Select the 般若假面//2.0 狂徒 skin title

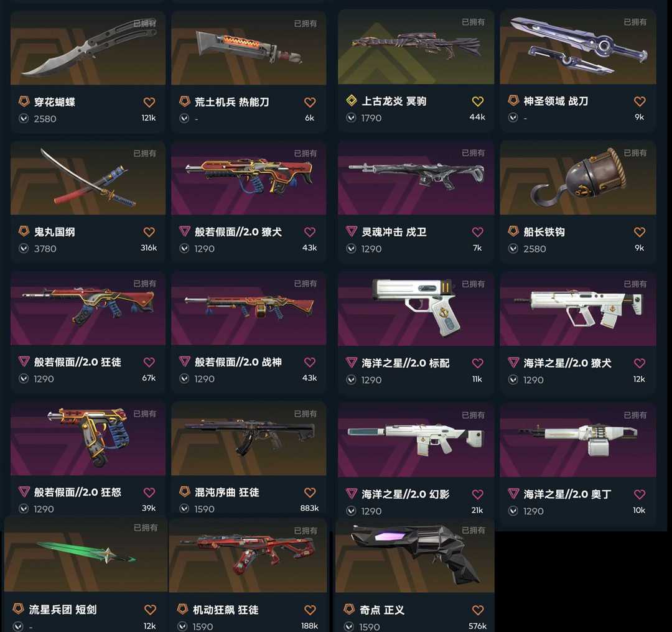point(78,362)
